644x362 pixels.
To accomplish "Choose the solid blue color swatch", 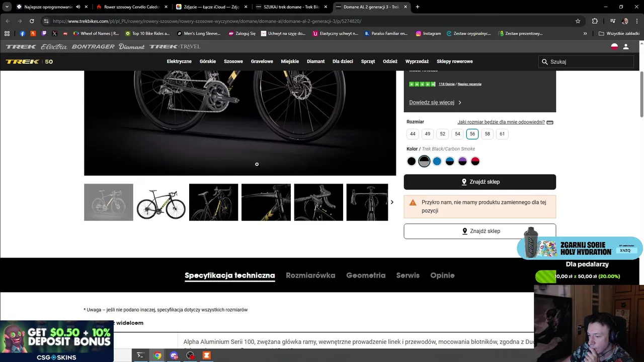I will [437, 161].
